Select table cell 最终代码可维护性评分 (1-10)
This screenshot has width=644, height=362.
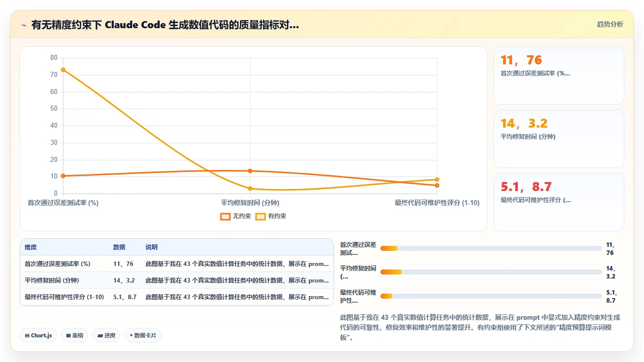click(64, 297)
